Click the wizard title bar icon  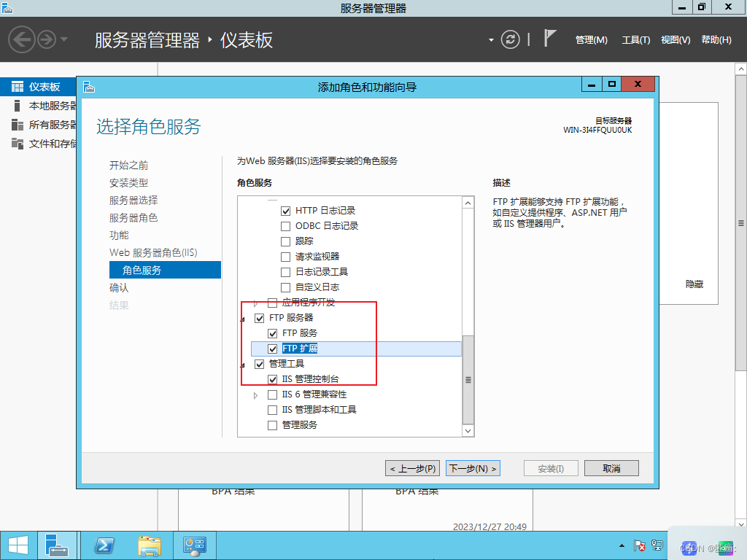89,87
